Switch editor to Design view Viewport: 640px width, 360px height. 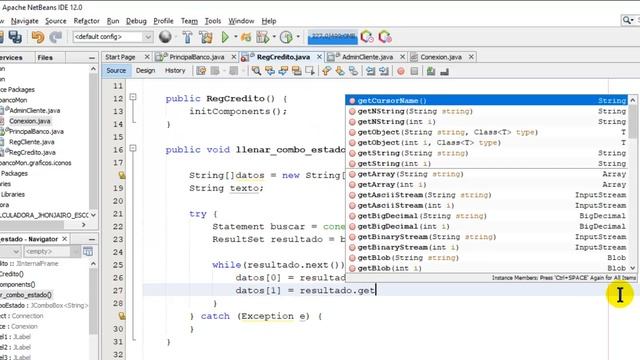pos(145,71)
